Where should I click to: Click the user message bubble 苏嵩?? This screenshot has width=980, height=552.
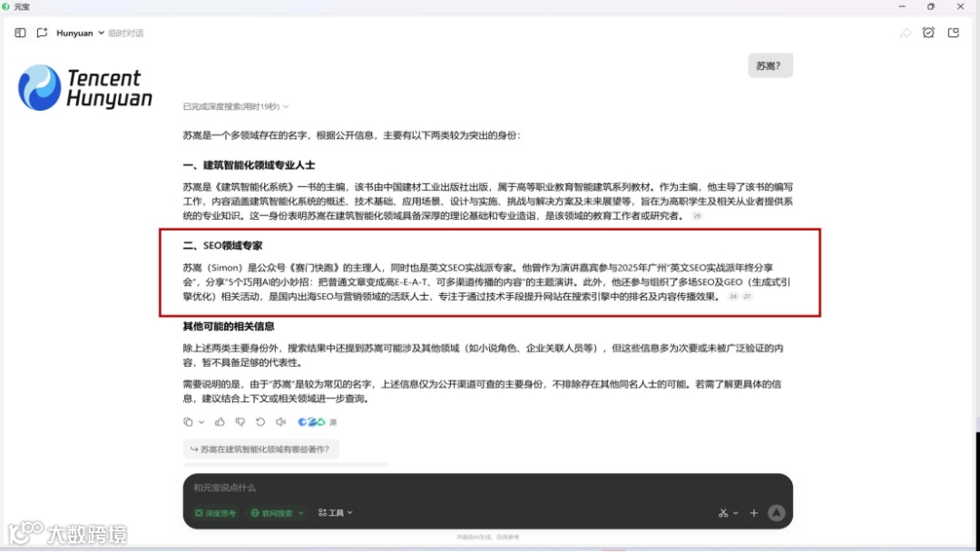click(770, 65)
